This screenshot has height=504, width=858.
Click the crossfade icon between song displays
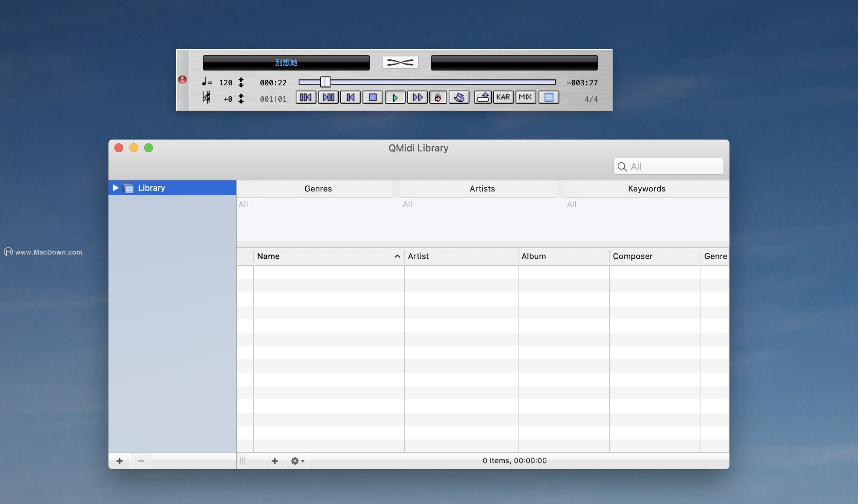pyautogui.click(x=400, y=62)
